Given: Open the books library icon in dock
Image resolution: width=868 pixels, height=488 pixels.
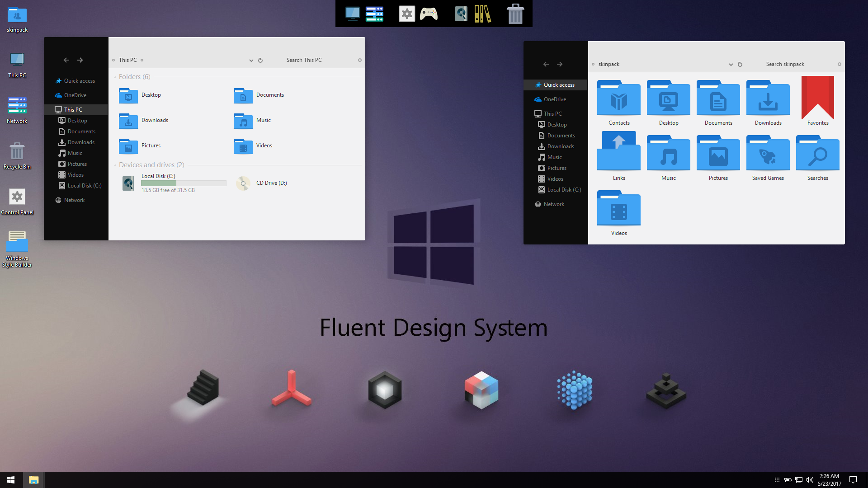Looking at the screenshot, I should tap(482, 14).
